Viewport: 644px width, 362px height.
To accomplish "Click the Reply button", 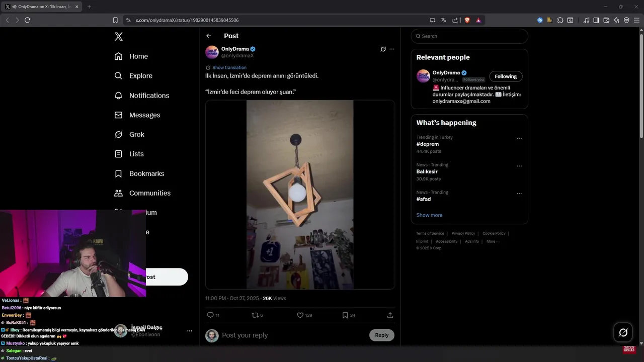I will click(x=381, y=335).
